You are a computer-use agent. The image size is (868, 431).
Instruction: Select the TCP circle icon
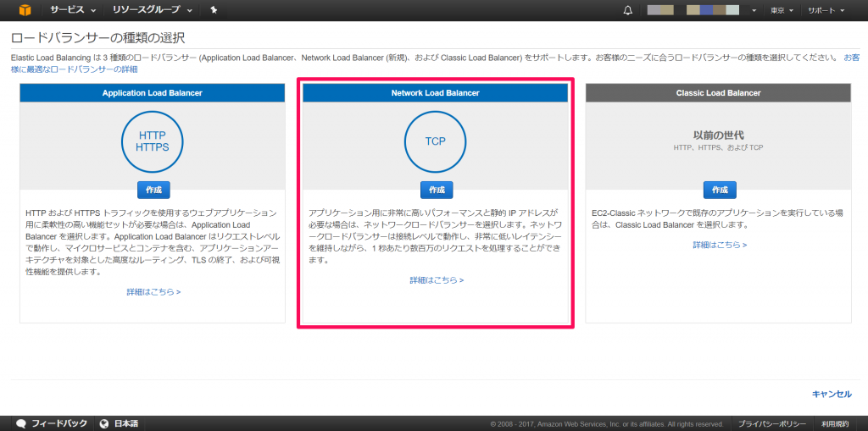[436, 141]
